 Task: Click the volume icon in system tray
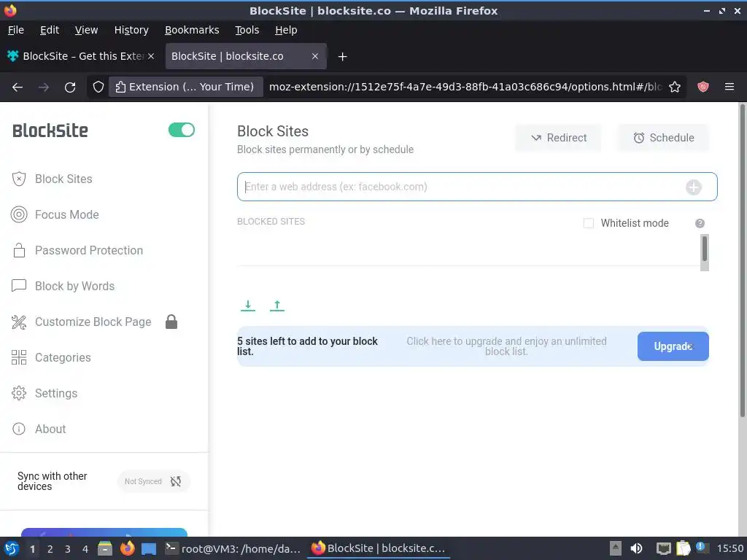click(636, 548)
